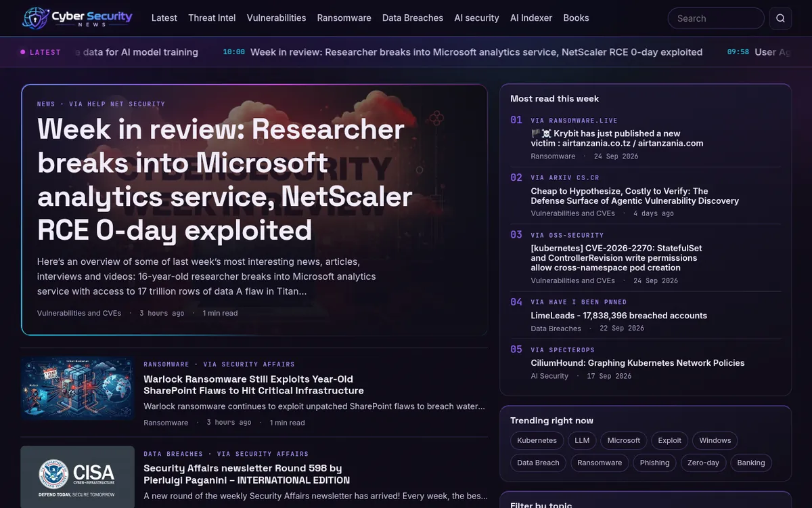The image size is (812, 508).
Task: Select the Ransomware trending tag
Action: [x=600, y=463]
